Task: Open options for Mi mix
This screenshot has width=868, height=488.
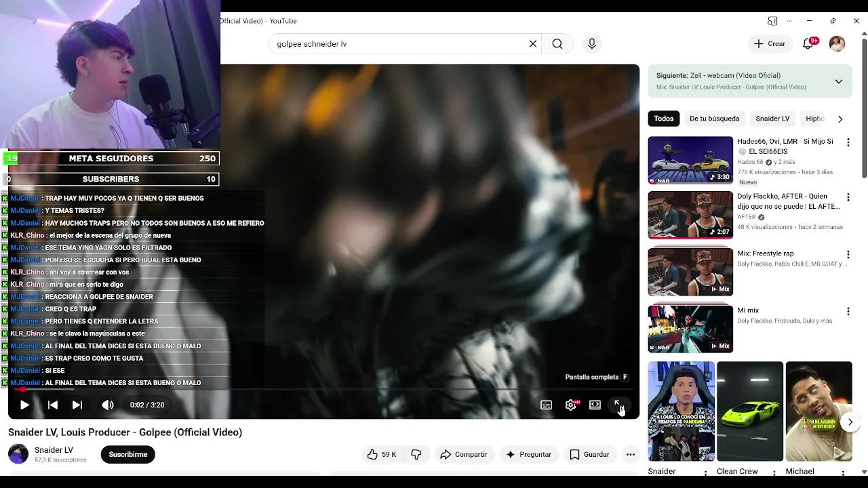Action: click(x=848, y=311)
